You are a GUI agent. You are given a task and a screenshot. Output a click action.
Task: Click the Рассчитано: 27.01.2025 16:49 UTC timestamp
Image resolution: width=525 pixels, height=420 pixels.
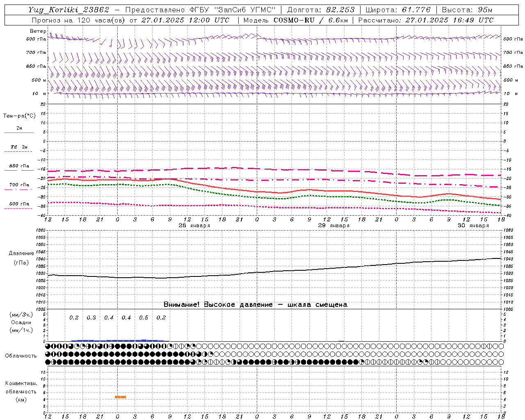coord(426,20)
